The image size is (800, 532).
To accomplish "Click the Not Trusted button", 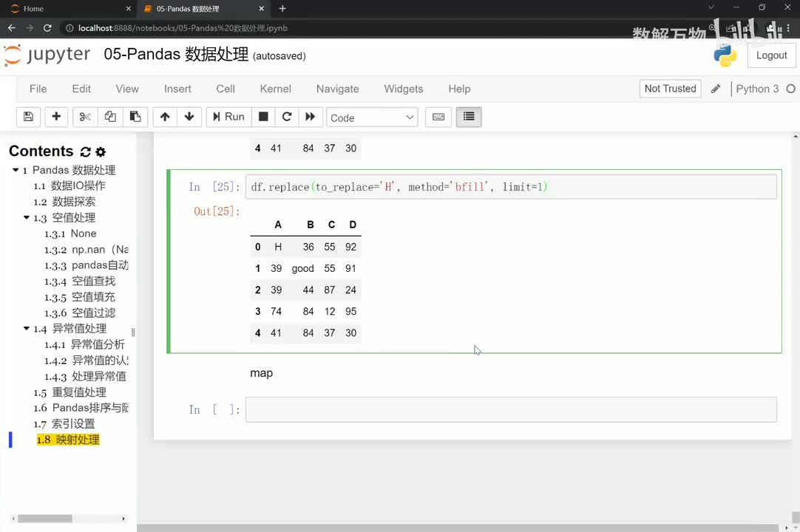I will [670, 89].
